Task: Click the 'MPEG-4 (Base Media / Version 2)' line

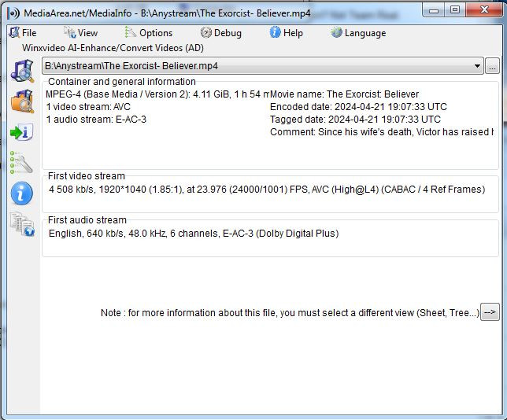Action: [x=157, y=94]
